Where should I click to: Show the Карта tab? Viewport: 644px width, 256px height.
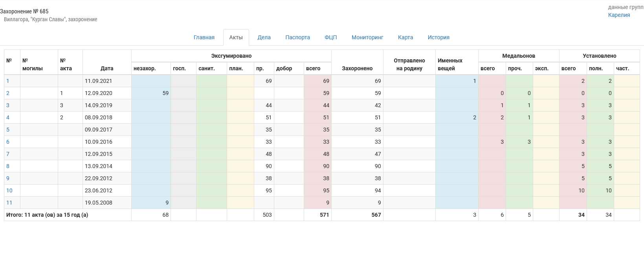coord(405,37)
